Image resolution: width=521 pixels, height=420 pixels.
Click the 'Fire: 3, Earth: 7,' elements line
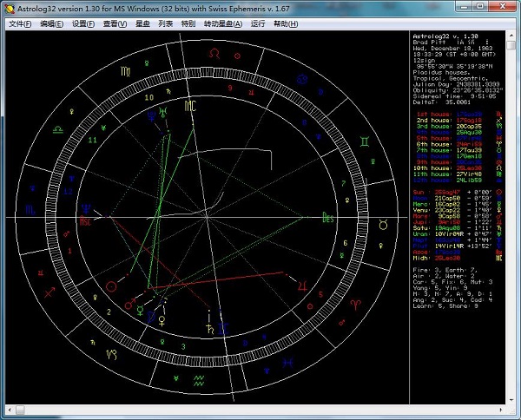[x=445, y=270]
